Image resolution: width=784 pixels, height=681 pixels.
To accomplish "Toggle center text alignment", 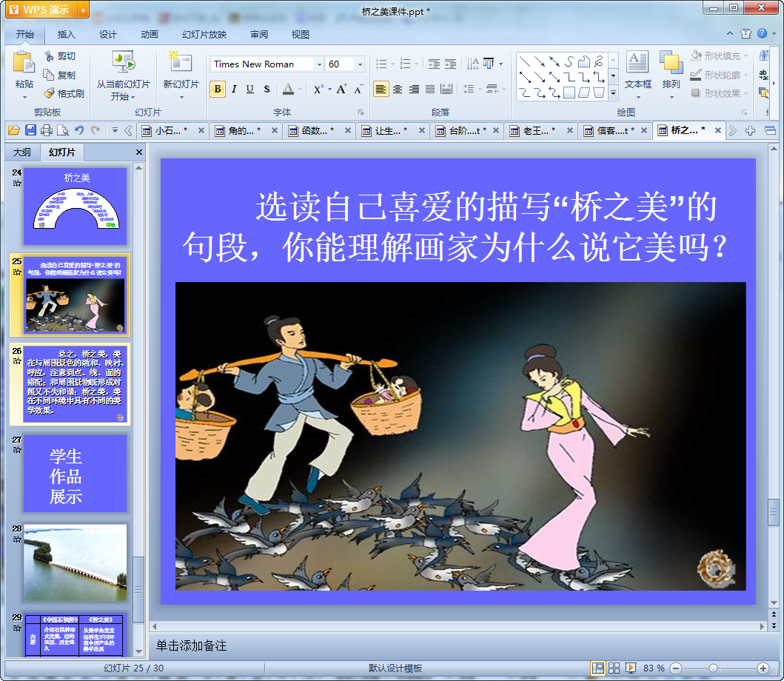I will (398, 89).
